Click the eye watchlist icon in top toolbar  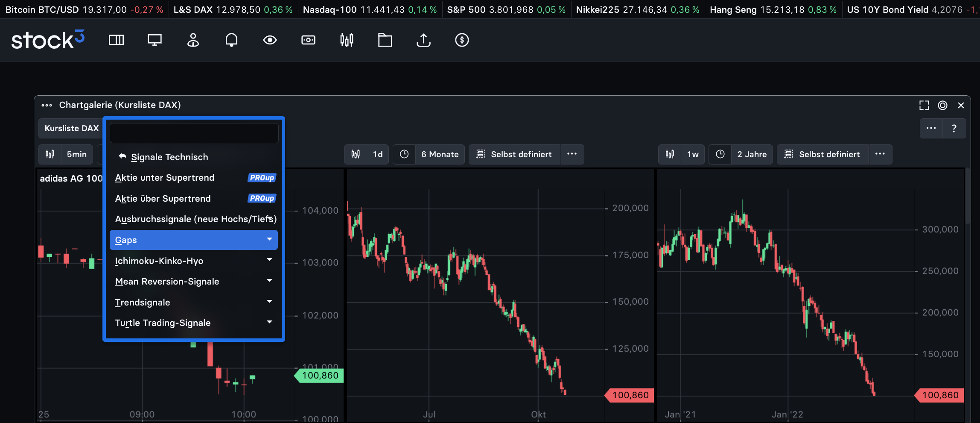270,40
